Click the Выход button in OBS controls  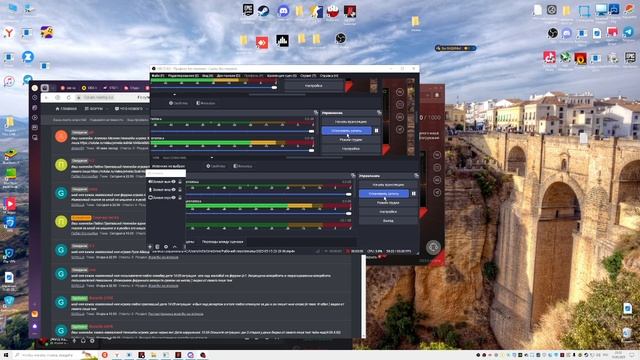(x=388, y=220)
